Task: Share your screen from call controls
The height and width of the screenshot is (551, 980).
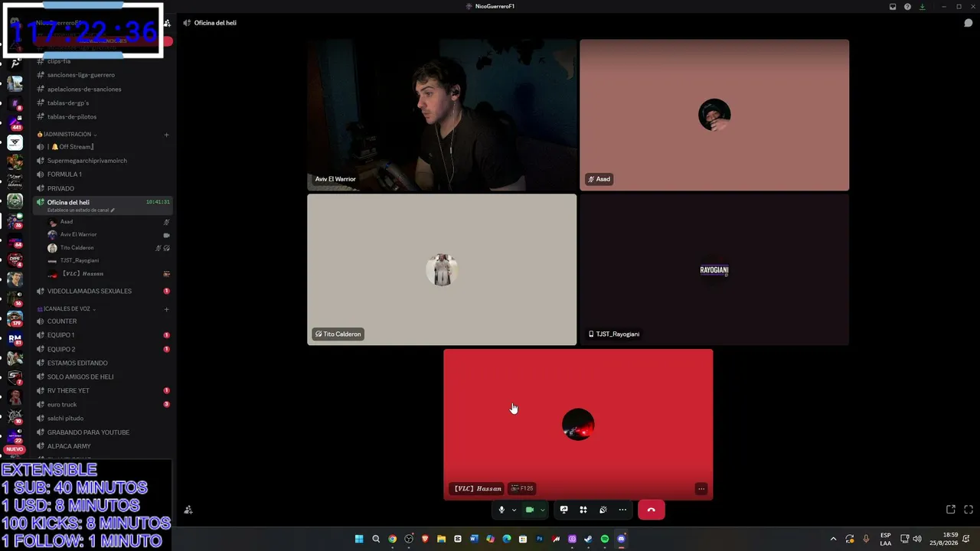Action: pos(563,510)
